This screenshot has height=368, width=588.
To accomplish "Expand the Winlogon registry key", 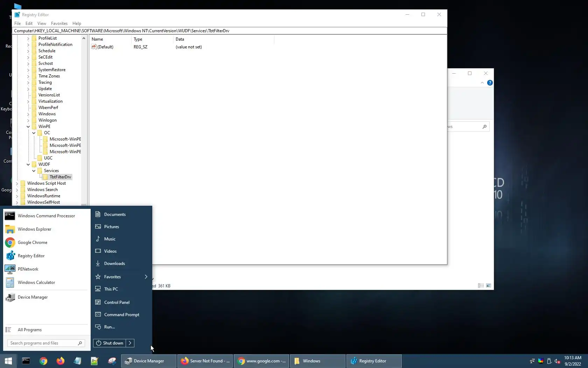I will (x=28, y=120).
